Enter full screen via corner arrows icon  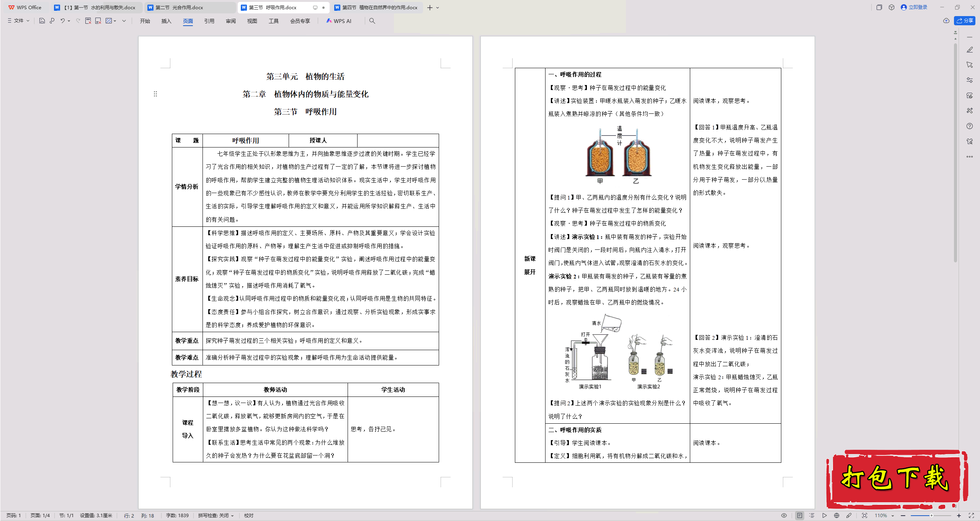click(971, 516)
